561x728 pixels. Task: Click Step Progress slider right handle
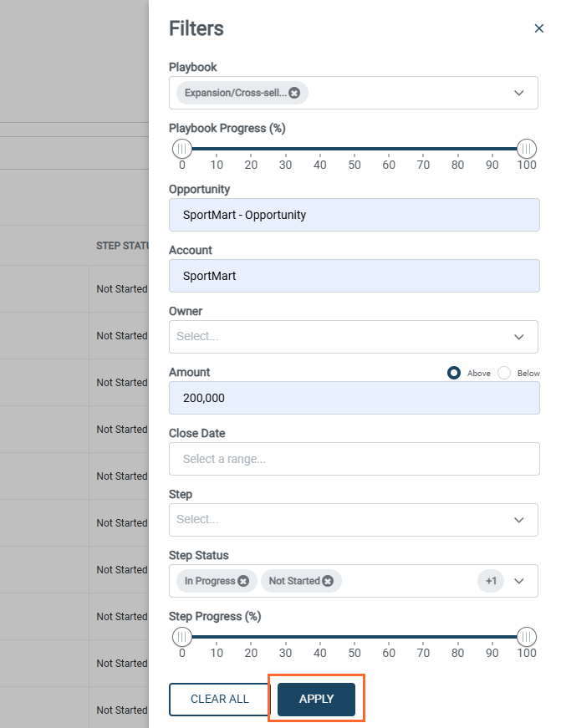point(526,637)
